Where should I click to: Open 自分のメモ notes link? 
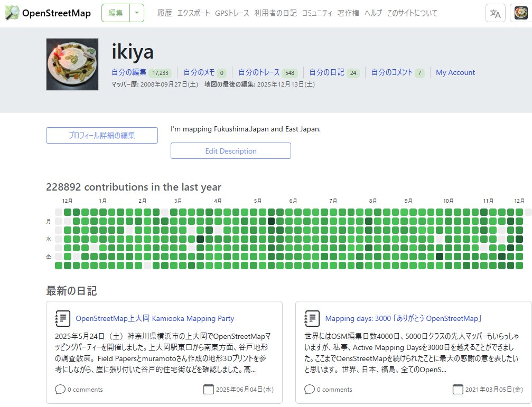tap(199, 72)
